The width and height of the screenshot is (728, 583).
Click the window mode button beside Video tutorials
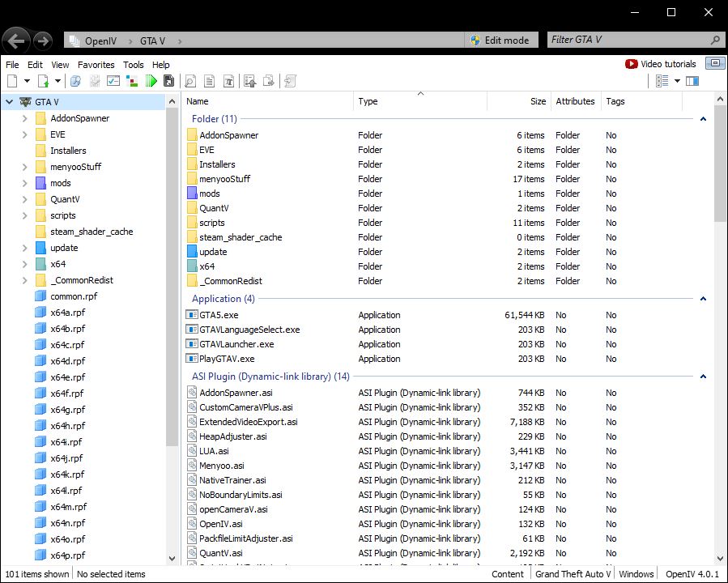[x=715, y=63]
